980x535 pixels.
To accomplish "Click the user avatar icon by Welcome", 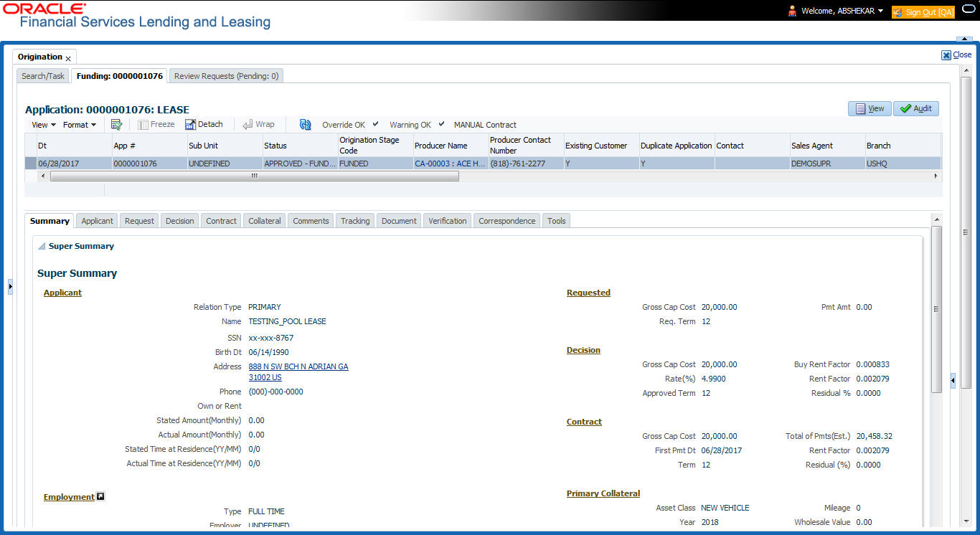I will point(793,11).
